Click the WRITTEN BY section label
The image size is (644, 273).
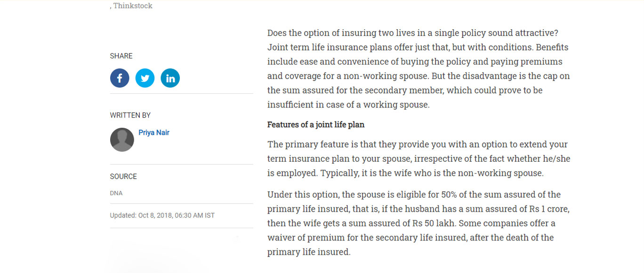(x=130, y=116)
